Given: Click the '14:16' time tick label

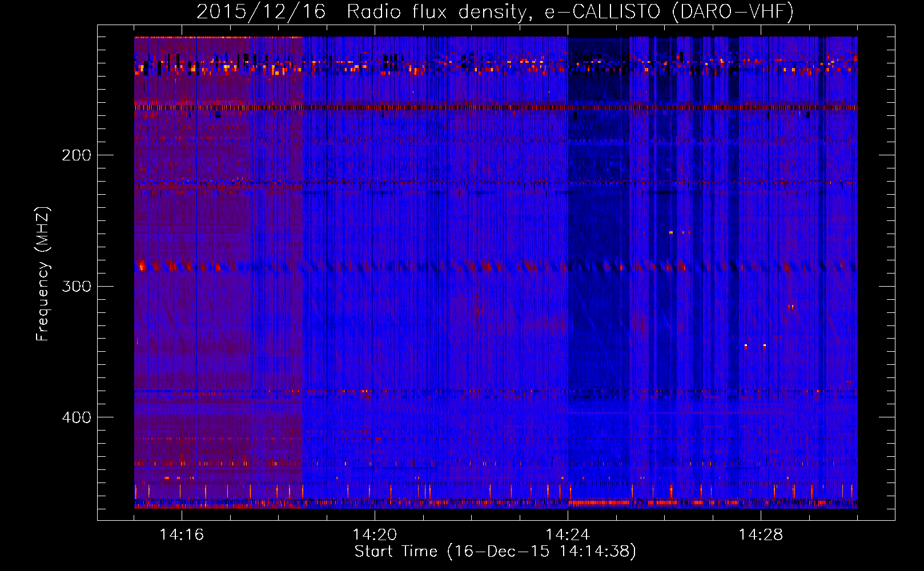Looking at the screenshot, I should [182, 535].
